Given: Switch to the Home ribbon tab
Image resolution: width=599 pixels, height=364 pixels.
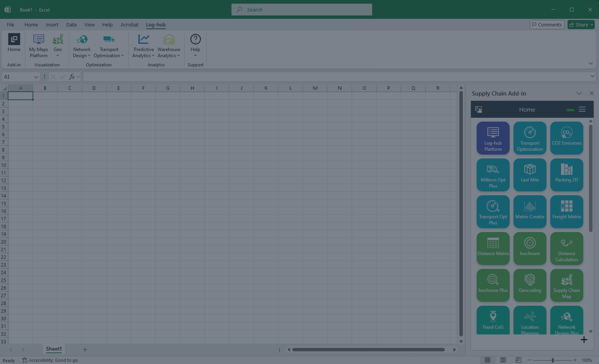Looking at the screenshot, I should [31, 25].
